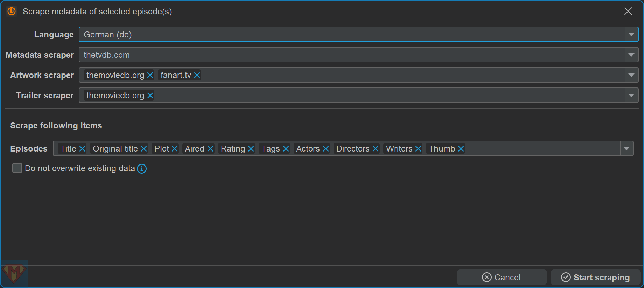
Task: Enable Do not overwrite existing data
Action: pos(17,168)
